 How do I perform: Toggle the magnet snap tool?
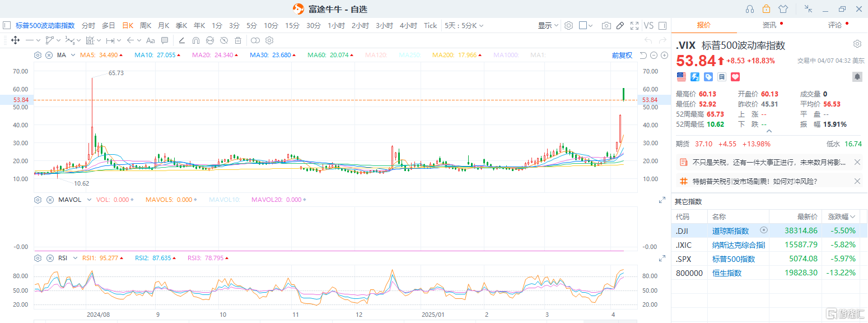(196, 40)
